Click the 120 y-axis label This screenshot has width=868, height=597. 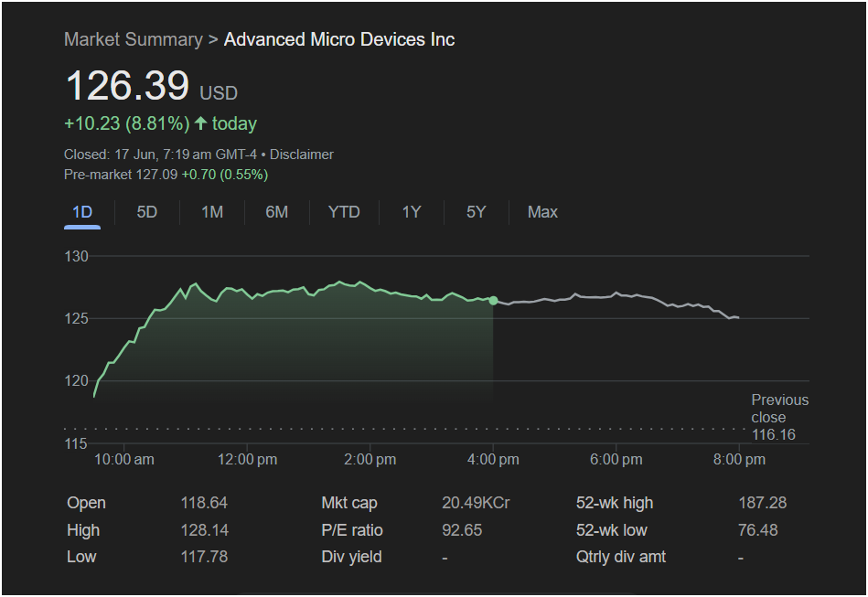click(77, 380)
